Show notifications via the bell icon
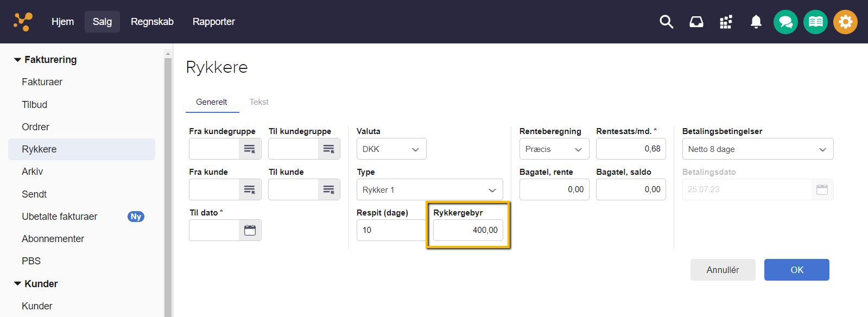This screenshot has height=317, width=868. (x=756, y=22)
